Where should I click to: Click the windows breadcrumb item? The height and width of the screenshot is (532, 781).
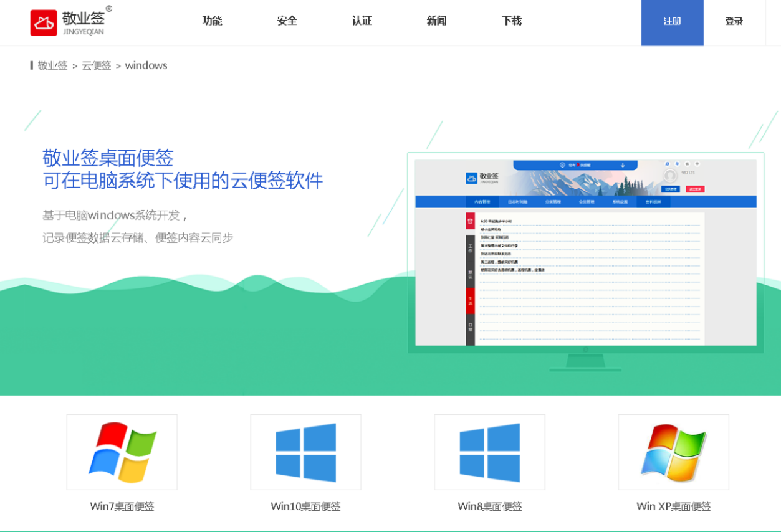click(x=146, y=65)
